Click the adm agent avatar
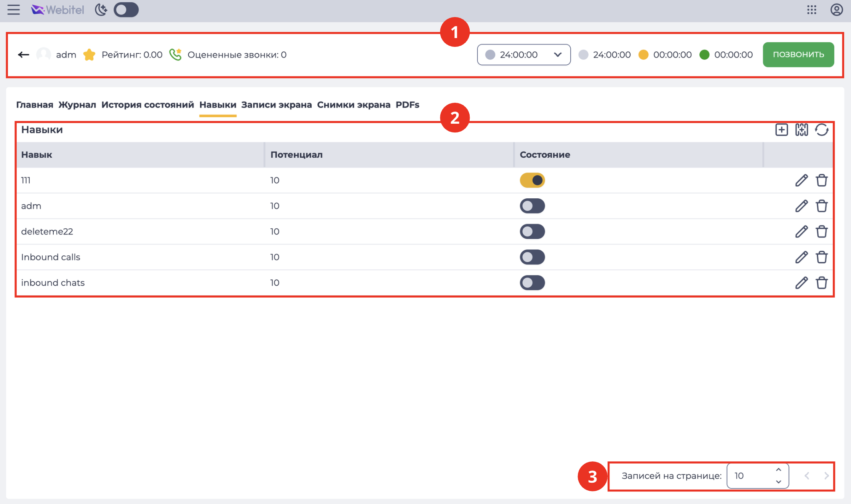The height and width of the screenshot is (504, 851). 44,55
